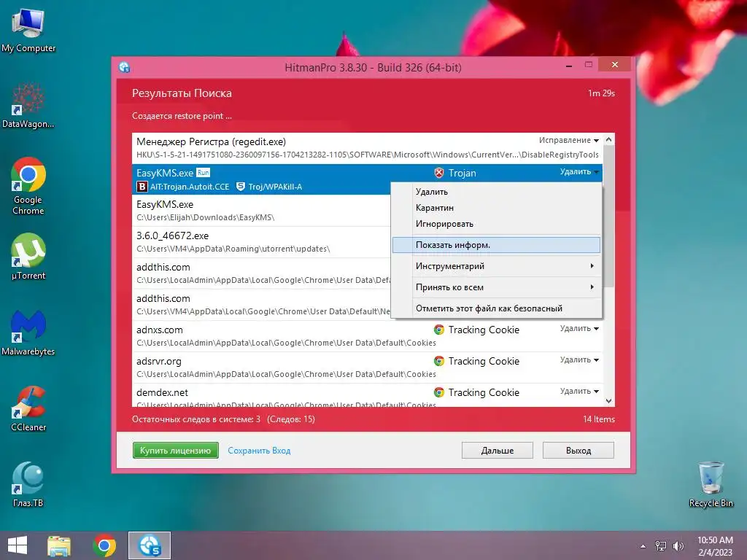Click the Sophos shield icon by Troj/WPAKill-A
This screenshot has width=747, height=560.
241,187
